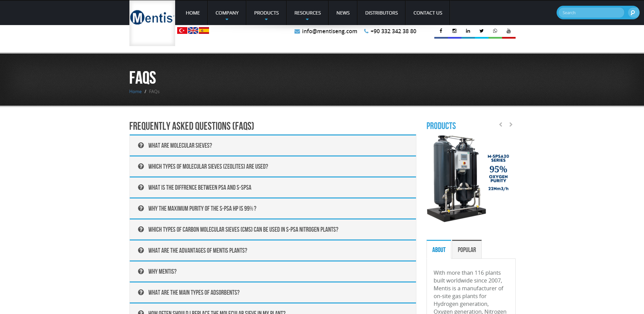Image resolution: width=644 pixels, height=314 pixels.
Task: Expand 'What are the main types of adsorbents?'
Action: pos(273,292)
